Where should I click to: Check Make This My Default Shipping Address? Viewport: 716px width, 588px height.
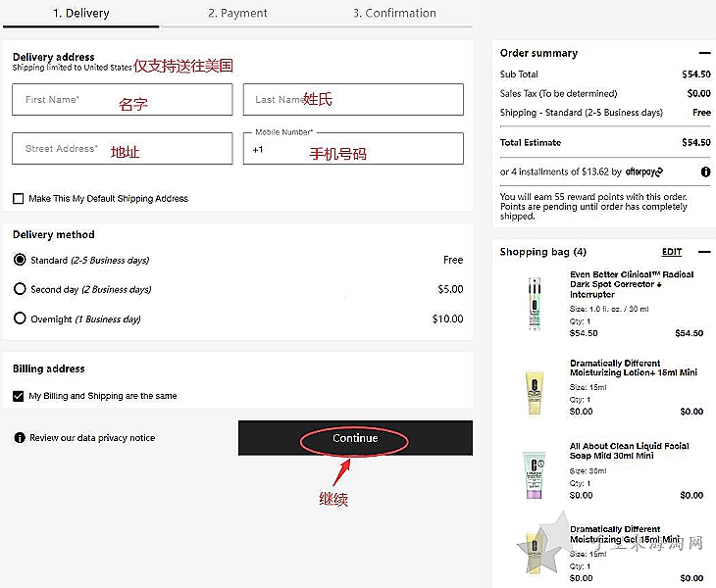[19, 198]
